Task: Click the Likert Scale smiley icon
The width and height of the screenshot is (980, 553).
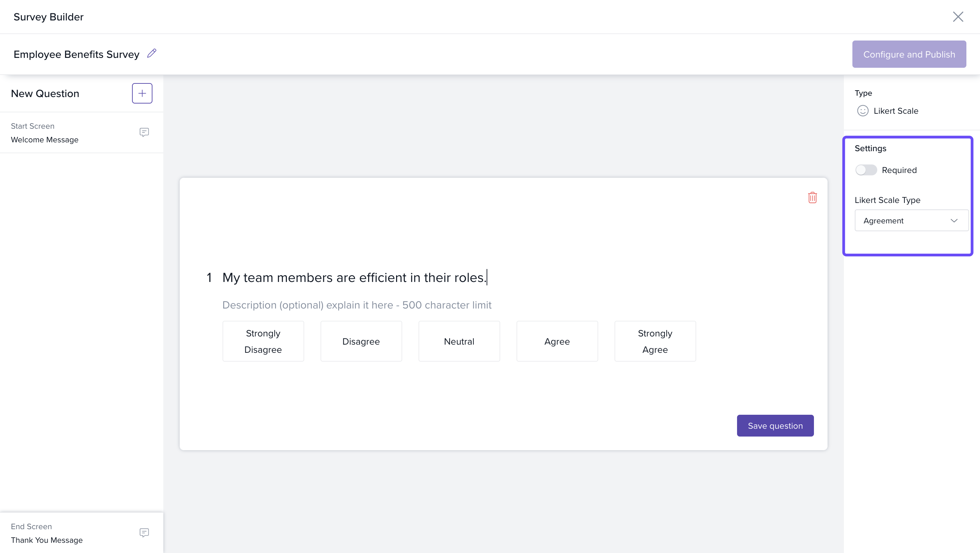Action: (x=863, y=111)
